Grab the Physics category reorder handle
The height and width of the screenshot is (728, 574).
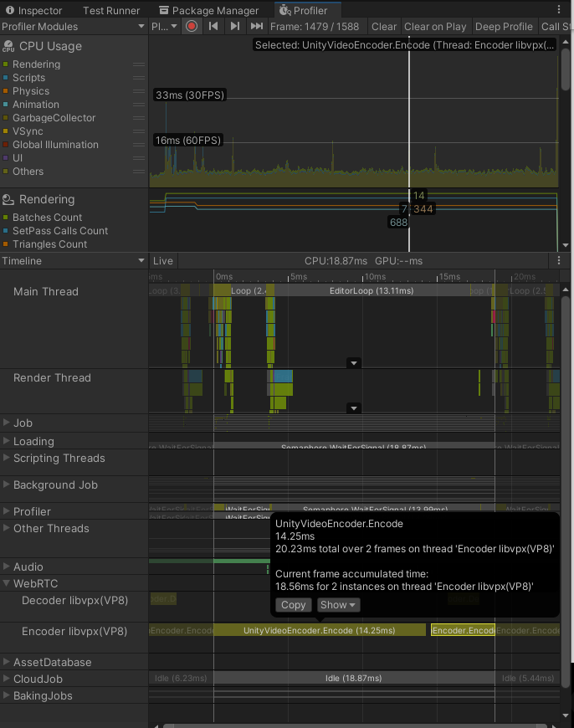point(139,91)
